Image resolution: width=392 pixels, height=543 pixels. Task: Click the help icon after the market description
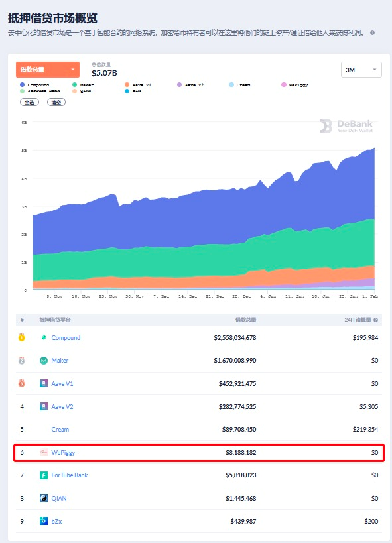click(372, 33)
